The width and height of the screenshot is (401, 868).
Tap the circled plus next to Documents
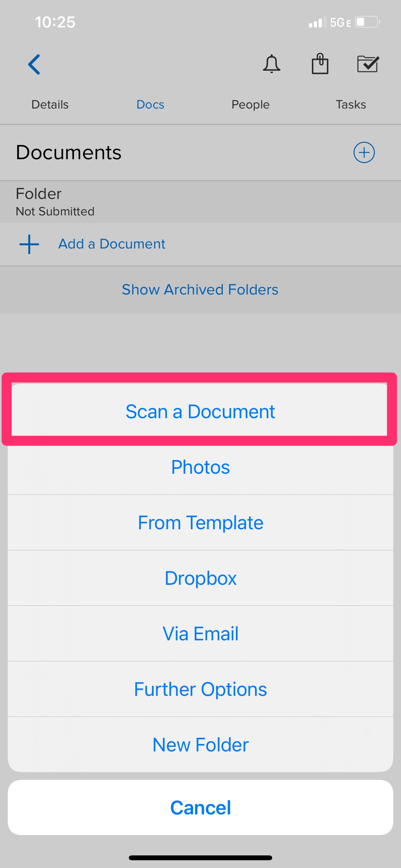tap(364, 152)
